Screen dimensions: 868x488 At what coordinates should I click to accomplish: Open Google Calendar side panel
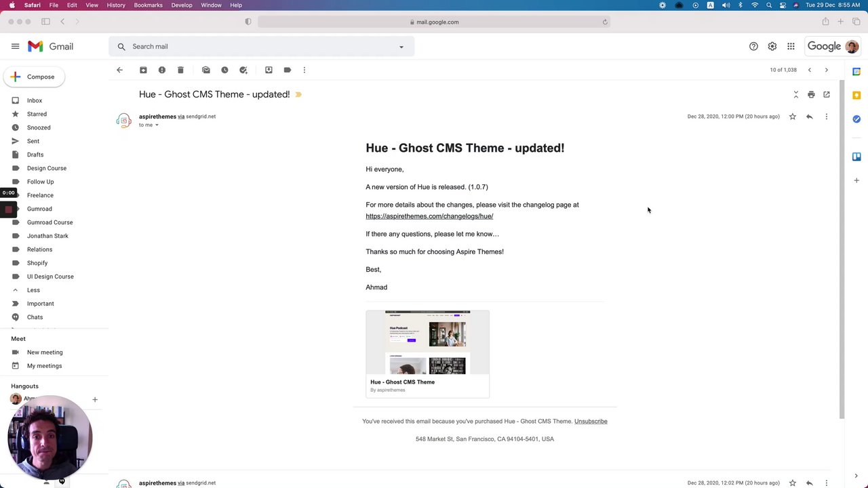[x=856, y=71]
